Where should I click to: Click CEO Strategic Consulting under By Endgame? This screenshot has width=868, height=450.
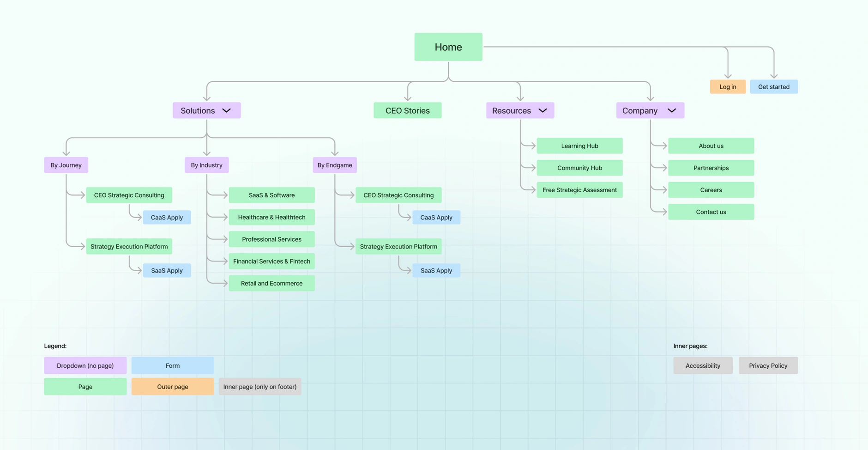tap(398, 195)
